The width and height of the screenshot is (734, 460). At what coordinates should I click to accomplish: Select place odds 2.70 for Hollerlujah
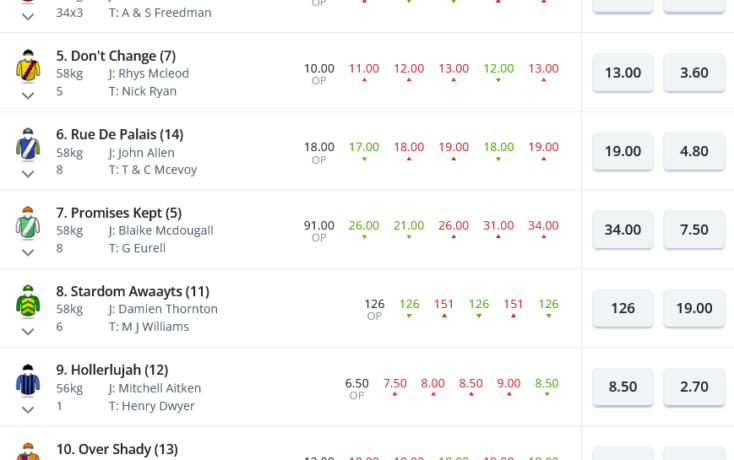694,387
